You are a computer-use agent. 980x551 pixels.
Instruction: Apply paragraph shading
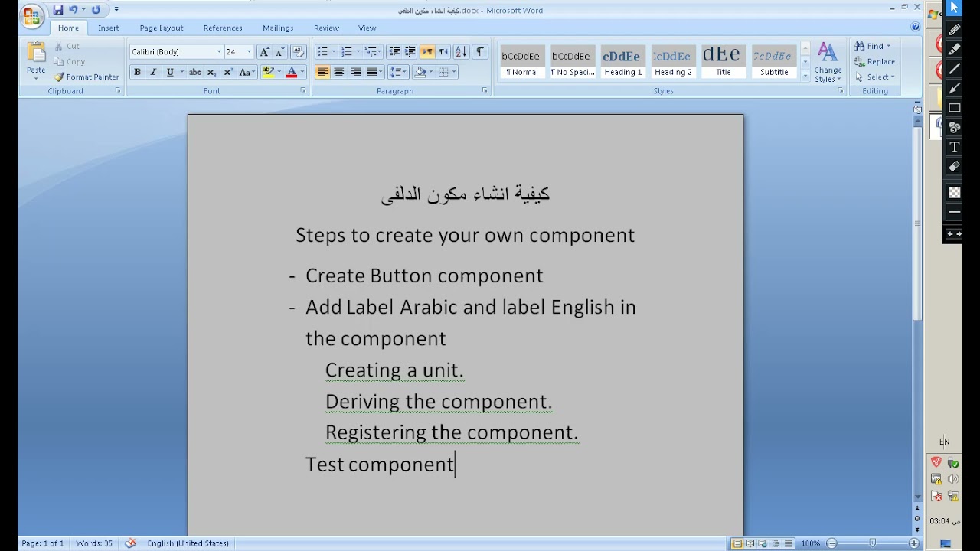420,72
